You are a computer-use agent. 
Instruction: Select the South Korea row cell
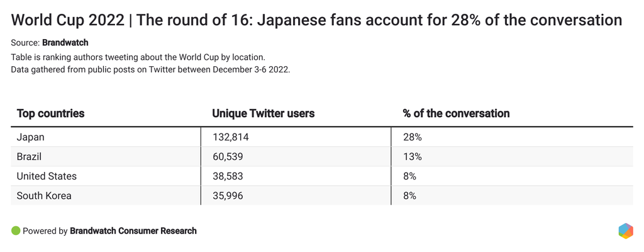(x=44, y=195)
